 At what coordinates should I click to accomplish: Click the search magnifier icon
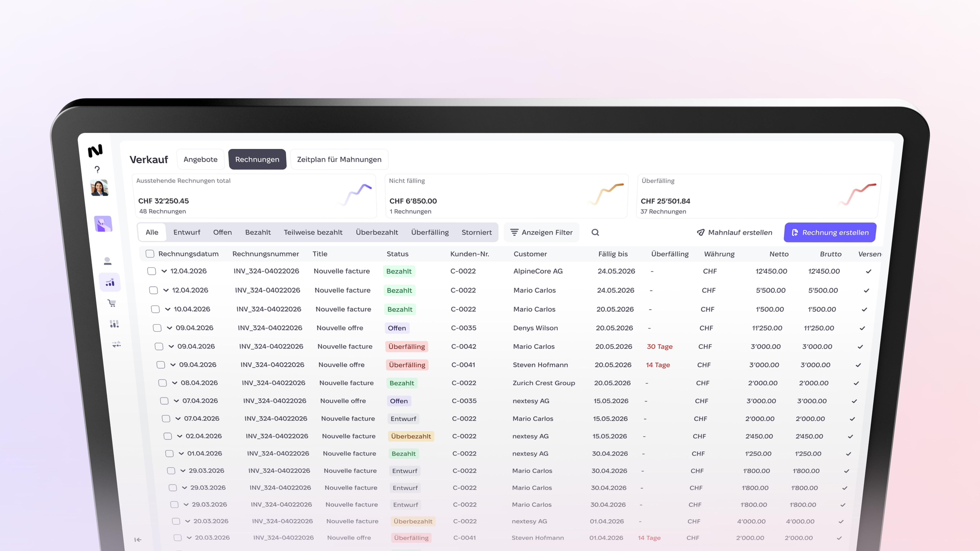coord(595,232)
